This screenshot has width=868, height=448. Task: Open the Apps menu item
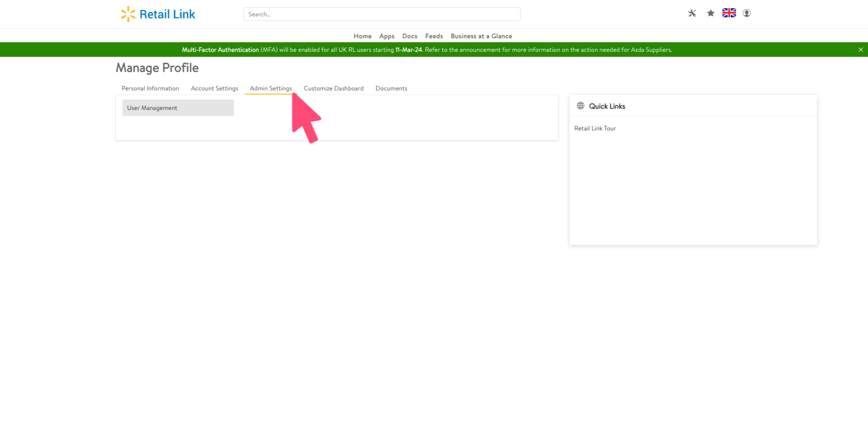coord(387,36)
